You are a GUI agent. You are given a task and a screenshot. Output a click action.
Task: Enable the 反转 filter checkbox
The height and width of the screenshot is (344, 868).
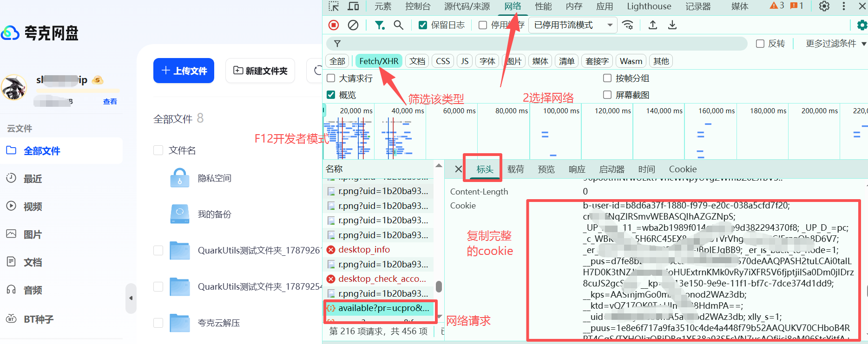coord(760,44)
